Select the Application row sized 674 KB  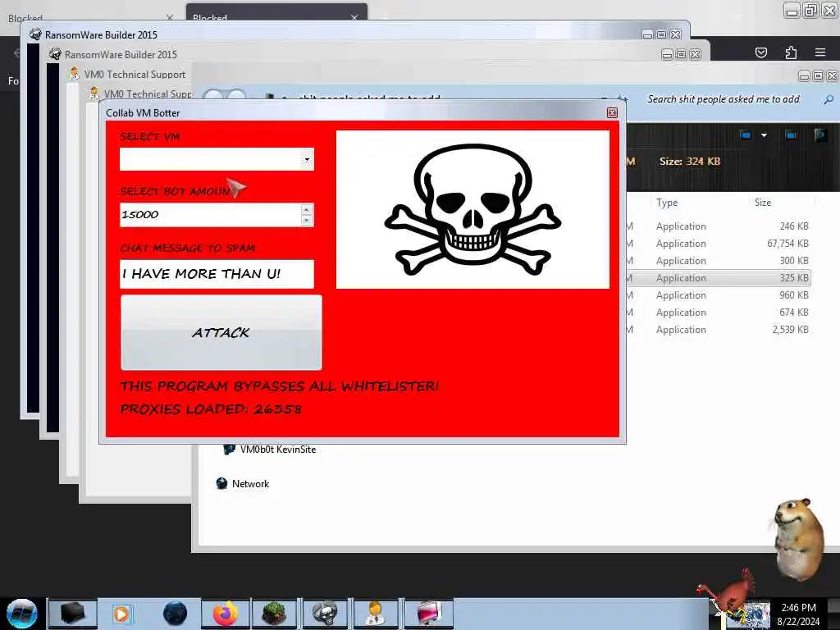pos(718,312)
